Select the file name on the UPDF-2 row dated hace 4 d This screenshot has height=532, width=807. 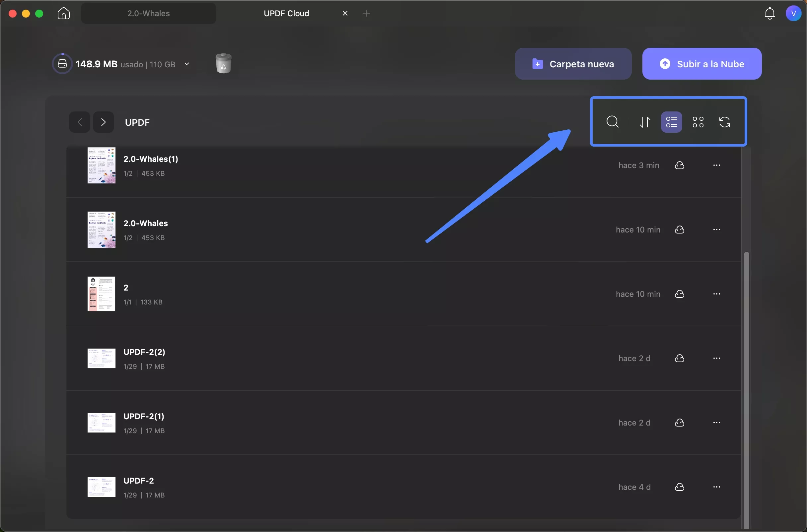coord(138,481)
